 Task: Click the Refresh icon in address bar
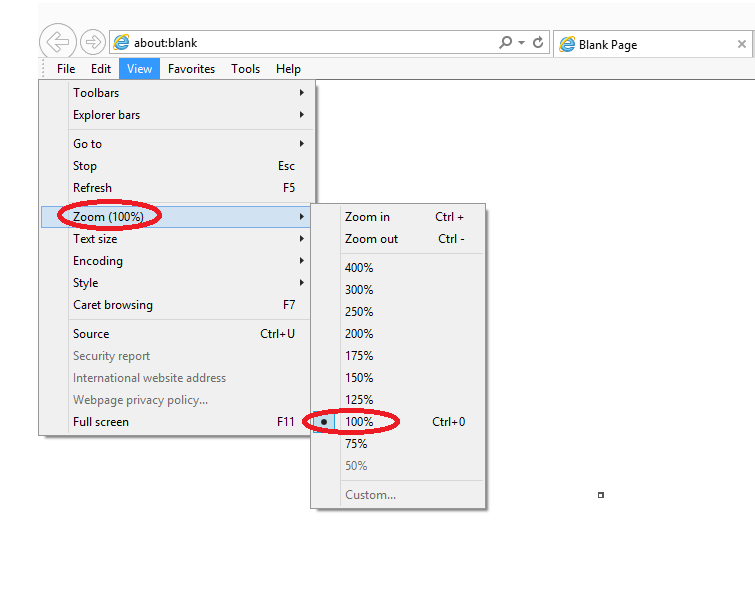point(538,42)
